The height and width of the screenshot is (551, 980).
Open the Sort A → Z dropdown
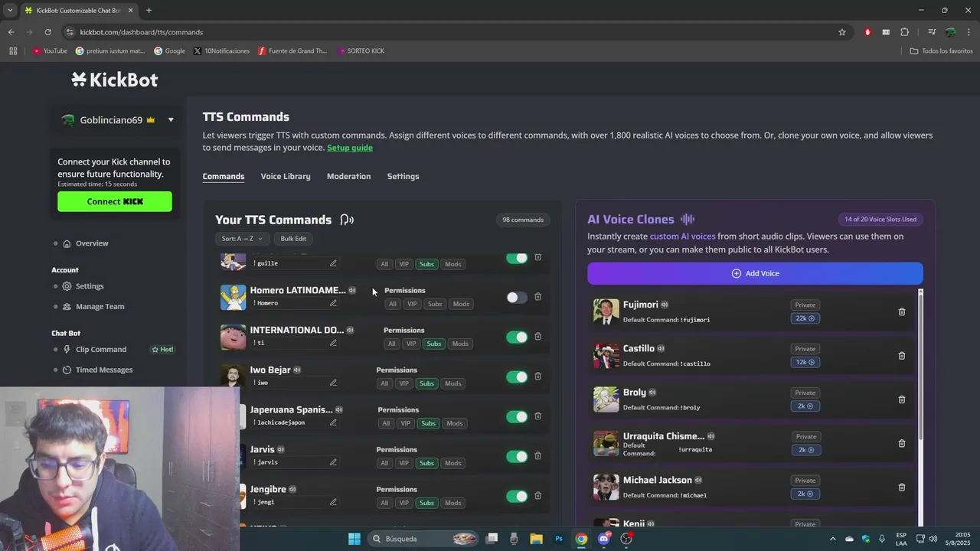[x=242, y=239]
